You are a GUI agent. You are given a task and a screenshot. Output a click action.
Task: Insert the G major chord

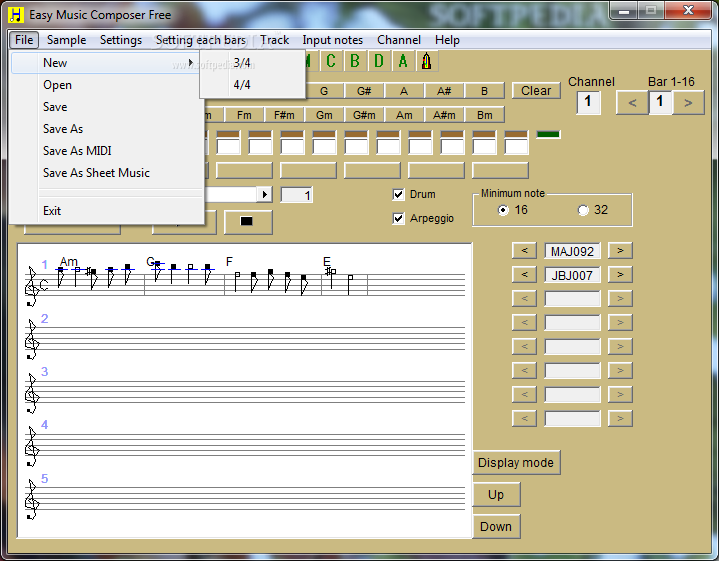324,91
